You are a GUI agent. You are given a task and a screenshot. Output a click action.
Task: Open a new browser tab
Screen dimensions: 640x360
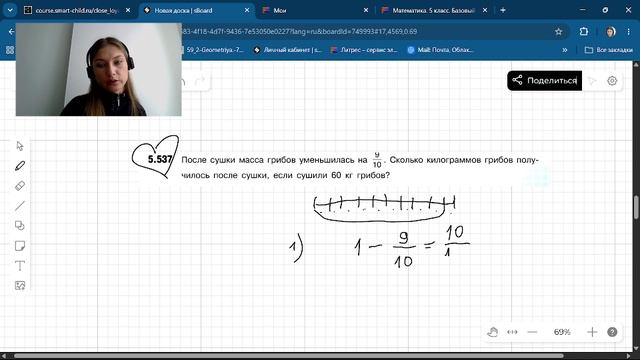click(503, 10)
